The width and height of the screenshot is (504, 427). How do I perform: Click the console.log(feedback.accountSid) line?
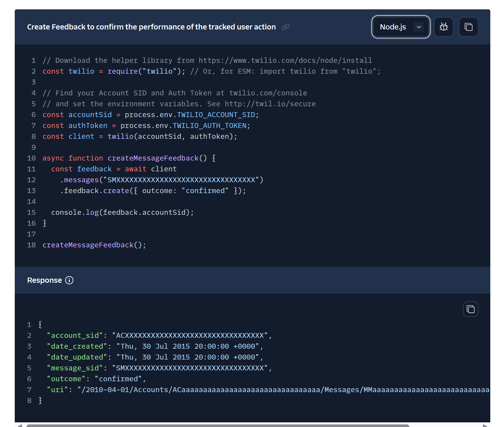pos(123,212)
